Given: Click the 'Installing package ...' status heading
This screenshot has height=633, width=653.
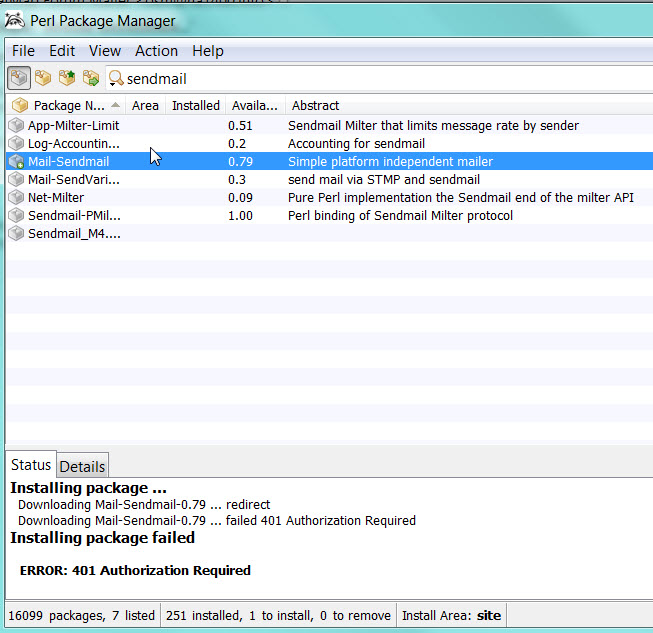Looking at the screenshot, I should click(88, 488).
